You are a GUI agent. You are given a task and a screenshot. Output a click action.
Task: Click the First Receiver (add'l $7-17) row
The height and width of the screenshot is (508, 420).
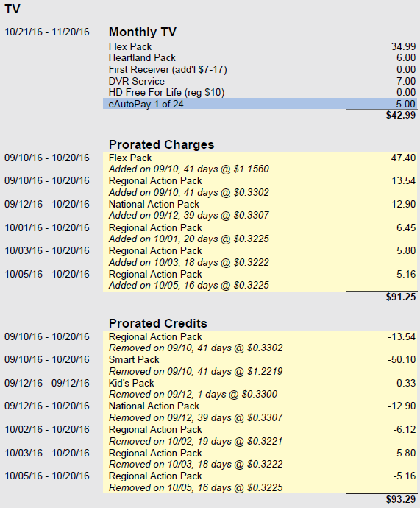click(260, 70)
